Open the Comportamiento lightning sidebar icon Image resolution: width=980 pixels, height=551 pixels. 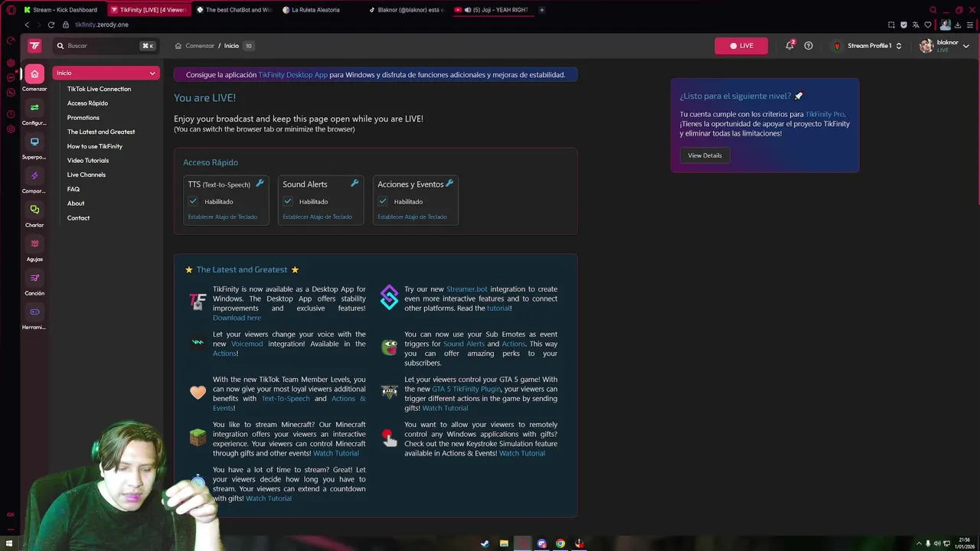point(34,176)
